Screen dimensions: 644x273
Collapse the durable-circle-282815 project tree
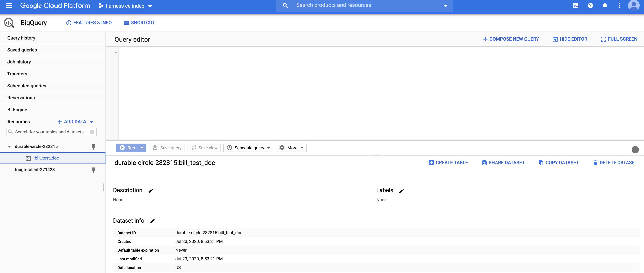9,147
